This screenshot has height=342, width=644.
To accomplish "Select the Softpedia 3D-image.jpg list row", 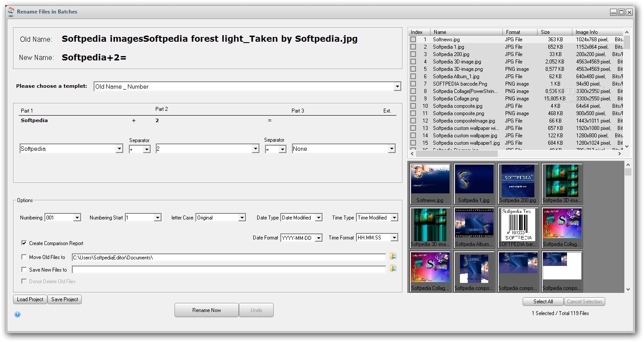I will (x=516, y=62).
